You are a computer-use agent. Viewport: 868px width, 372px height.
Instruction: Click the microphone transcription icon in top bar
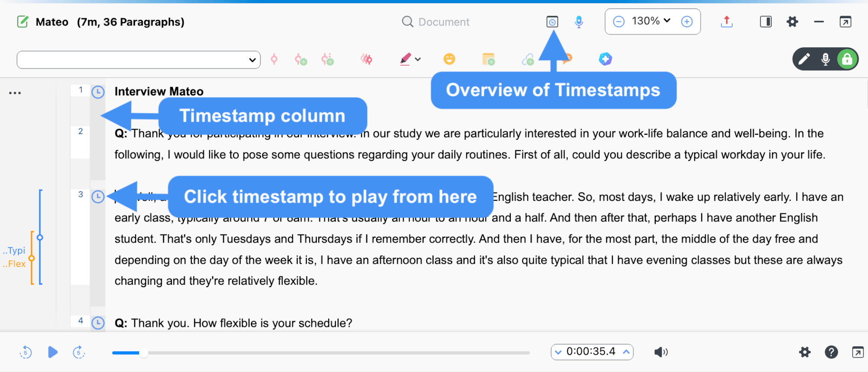coord(579,22)
